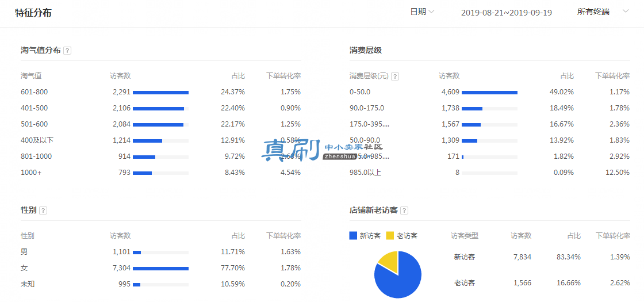Click percentage 16.66%
The image size is (644, 302).
click(569, 282)
